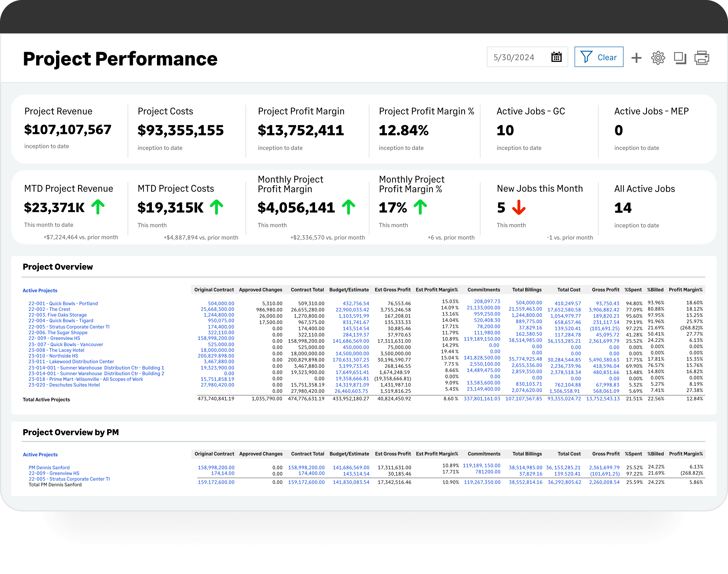The image size is (728, 574).
Task: Click Original Contract header in Project Overview
Action: click(x=214, y=290)
